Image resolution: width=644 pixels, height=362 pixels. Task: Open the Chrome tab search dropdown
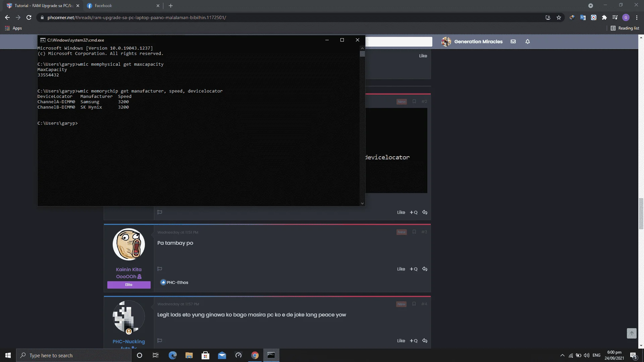point(591,6)
